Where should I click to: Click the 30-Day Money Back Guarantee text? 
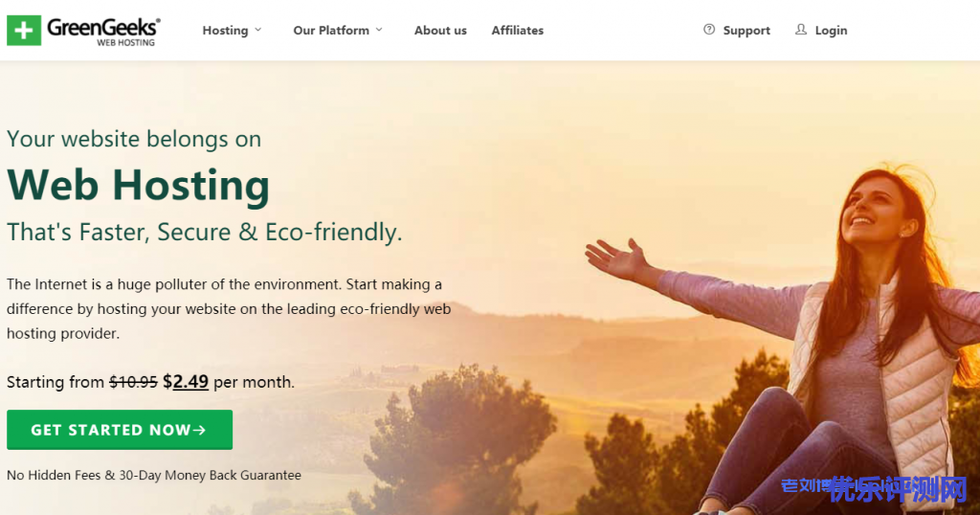coord(210,475)
